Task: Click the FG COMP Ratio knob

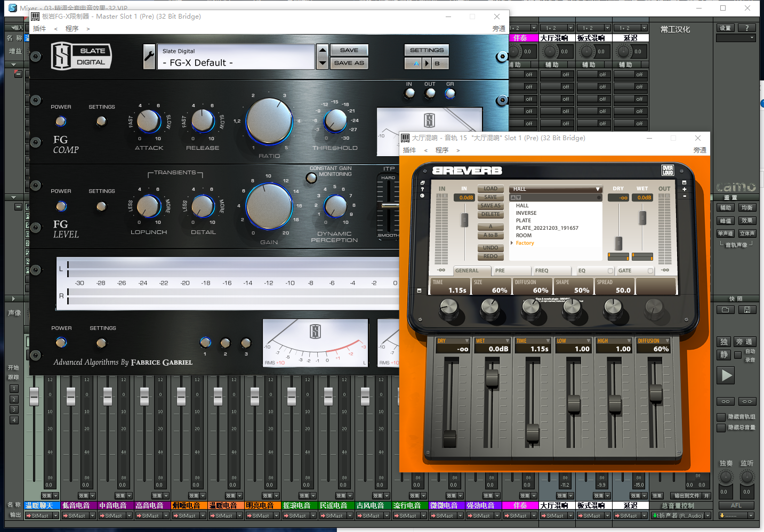Action: point(269,122)
